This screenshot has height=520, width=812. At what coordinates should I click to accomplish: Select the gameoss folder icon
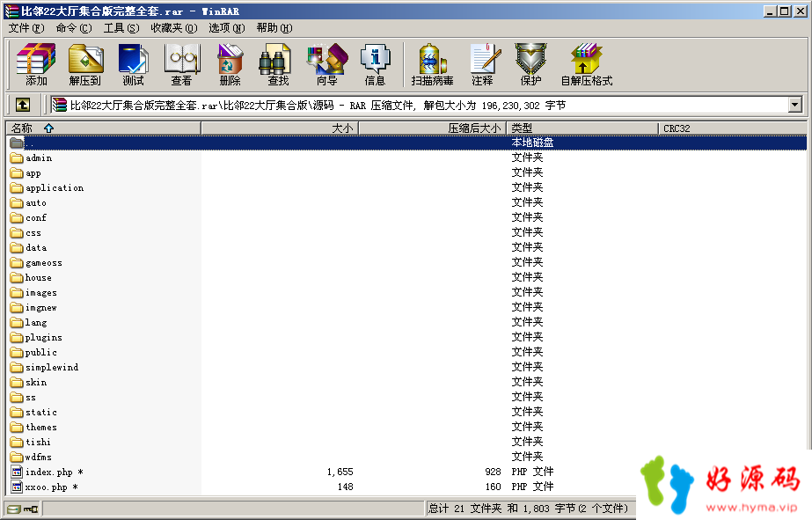[17, 262]
